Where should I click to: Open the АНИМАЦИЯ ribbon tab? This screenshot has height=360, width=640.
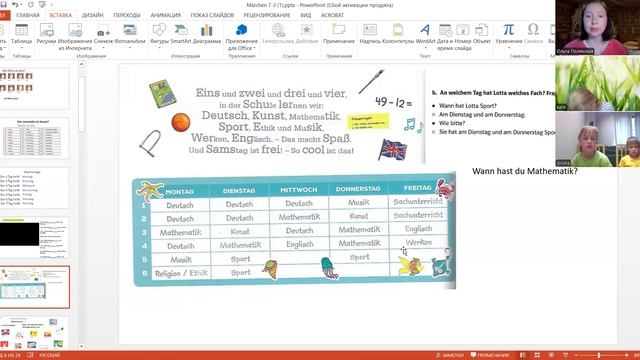pyautogui.click(x=165, y=15)
